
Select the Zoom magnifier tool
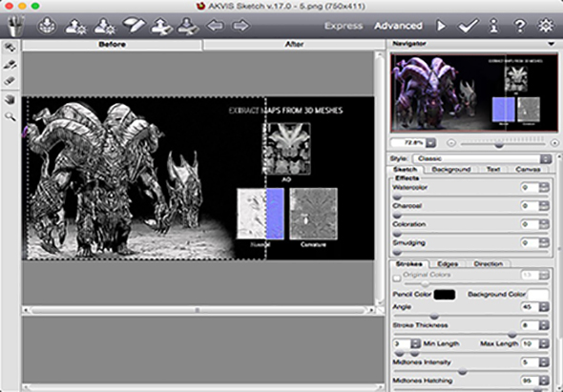click(x=10, y=116)
